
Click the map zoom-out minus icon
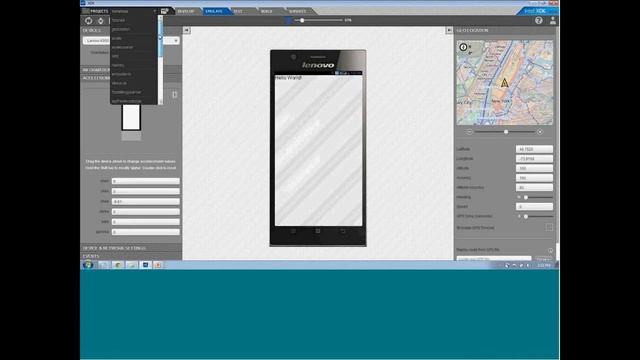pyautogui.click(x=469, y=132)
